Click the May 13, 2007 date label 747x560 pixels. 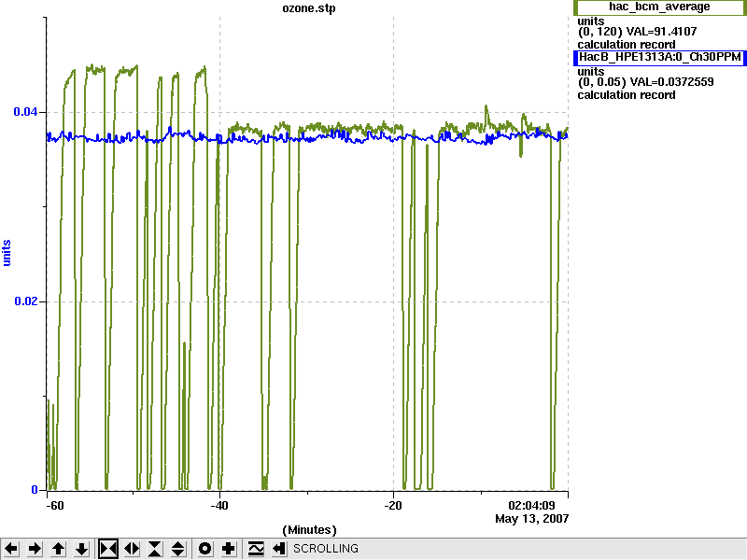(531, 519)
